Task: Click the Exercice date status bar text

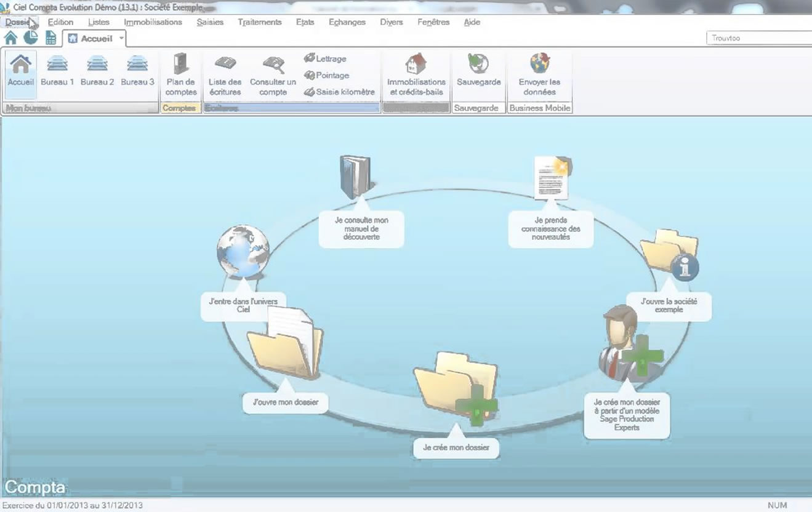Action: click(73, 505)
